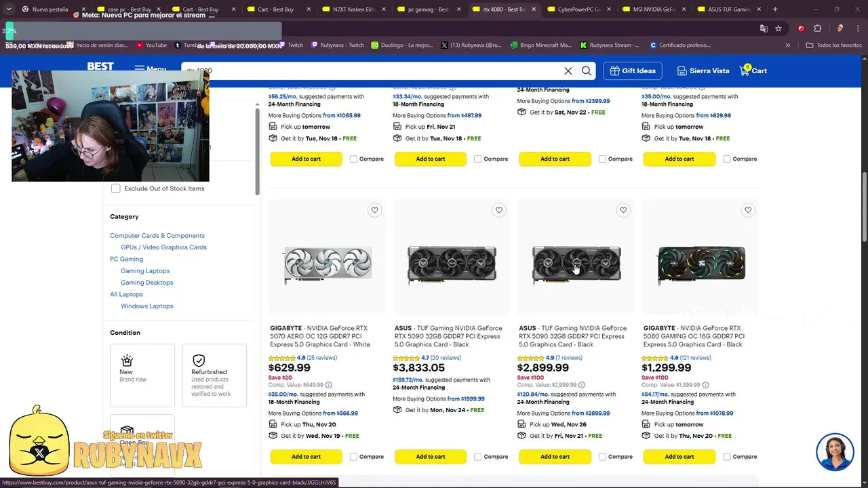Click the Google Translate icon in address bar
The height and width of the screenshot is (488, 868).
pyautogui.click(x=764, y=28)
